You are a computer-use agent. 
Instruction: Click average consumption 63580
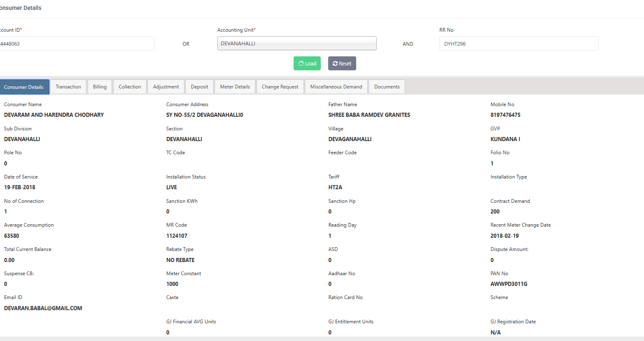[x=12, y=236]
